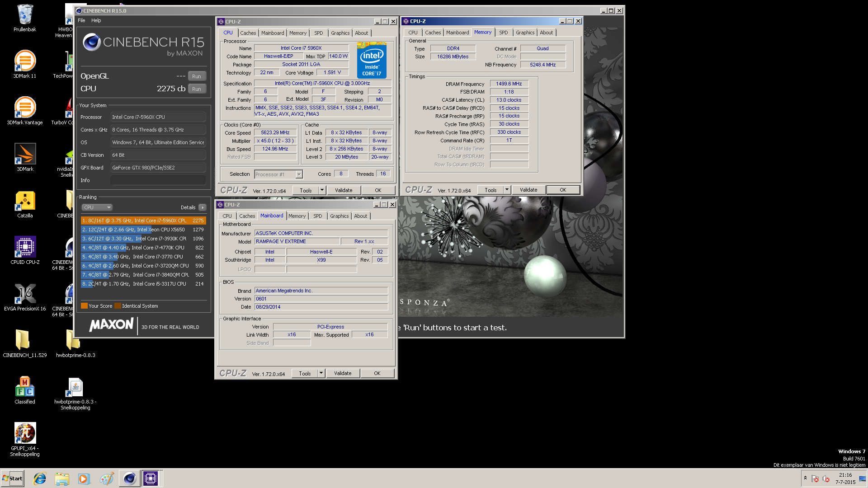The image size is (868, 488).
Task: Open About tab in top-left CPU-Z window
Action: 361,33
